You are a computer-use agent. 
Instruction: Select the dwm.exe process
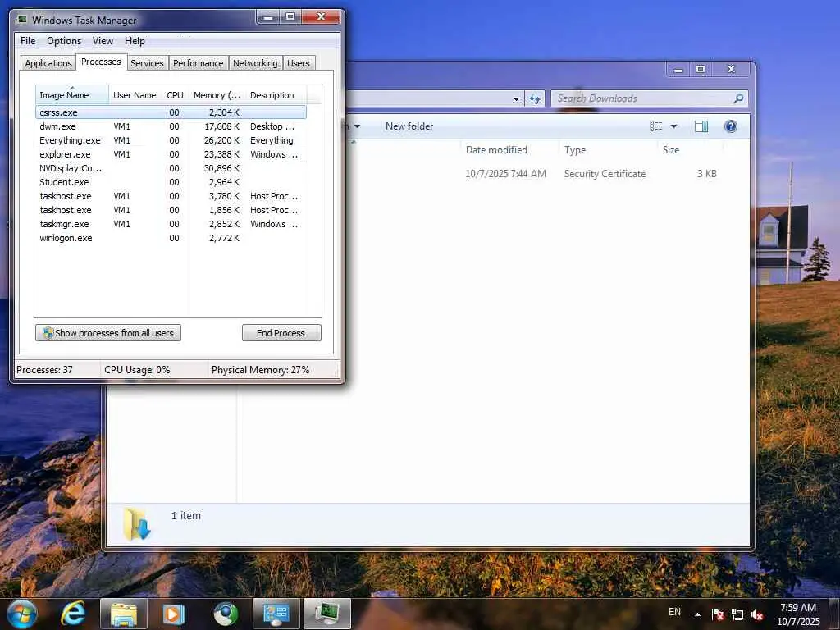coord(171,126)
